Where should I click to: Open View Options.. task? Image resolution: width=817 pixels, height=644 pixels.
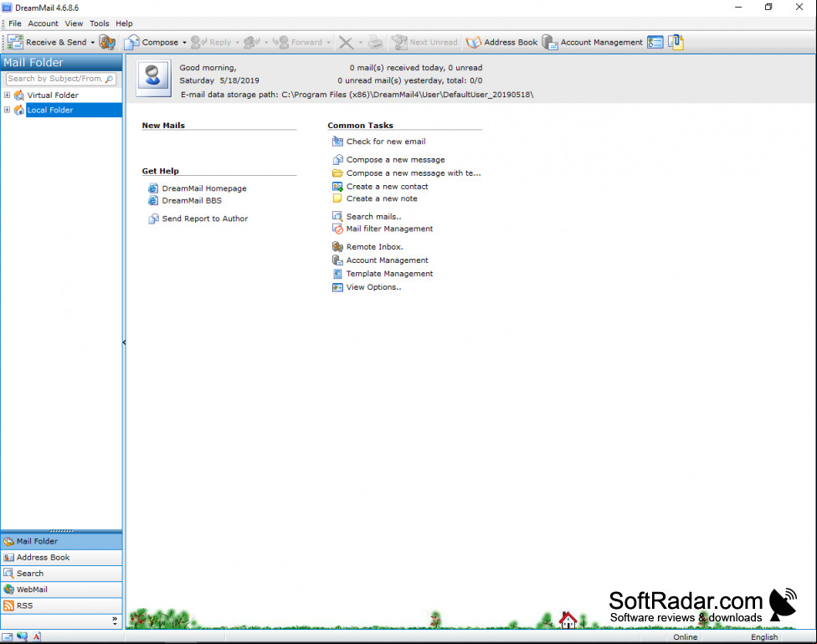[373, 287]
